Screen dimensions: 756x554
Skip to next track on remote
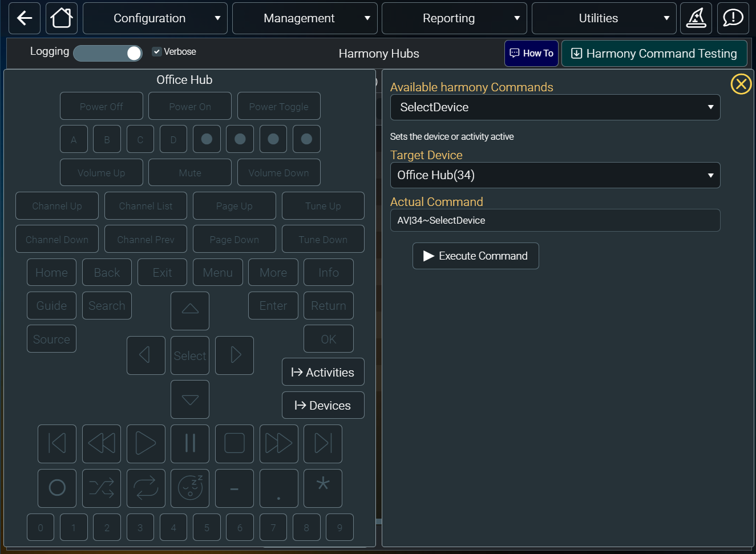click(323, 443)
